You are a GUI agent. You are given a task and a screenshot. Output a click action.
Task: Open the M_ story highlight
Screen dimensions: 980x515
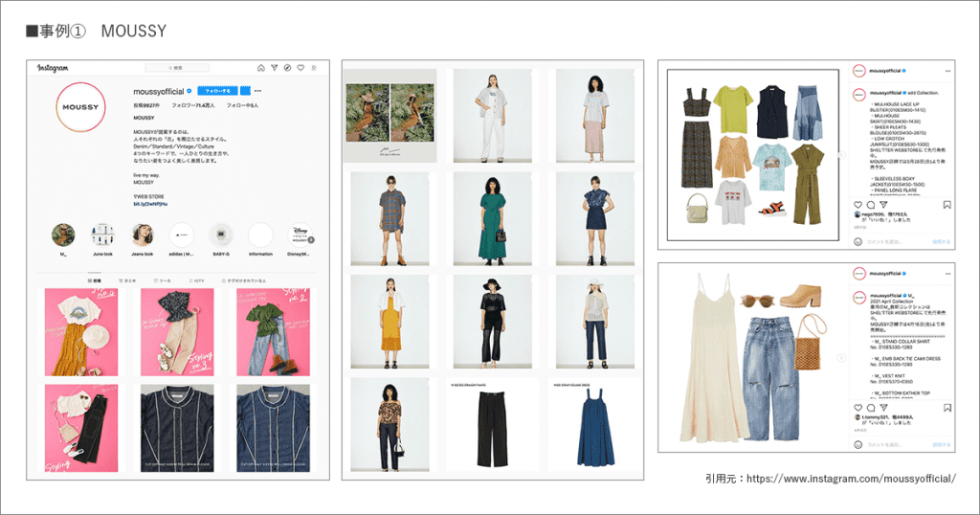pyautogui.click(x=63, y=235)
